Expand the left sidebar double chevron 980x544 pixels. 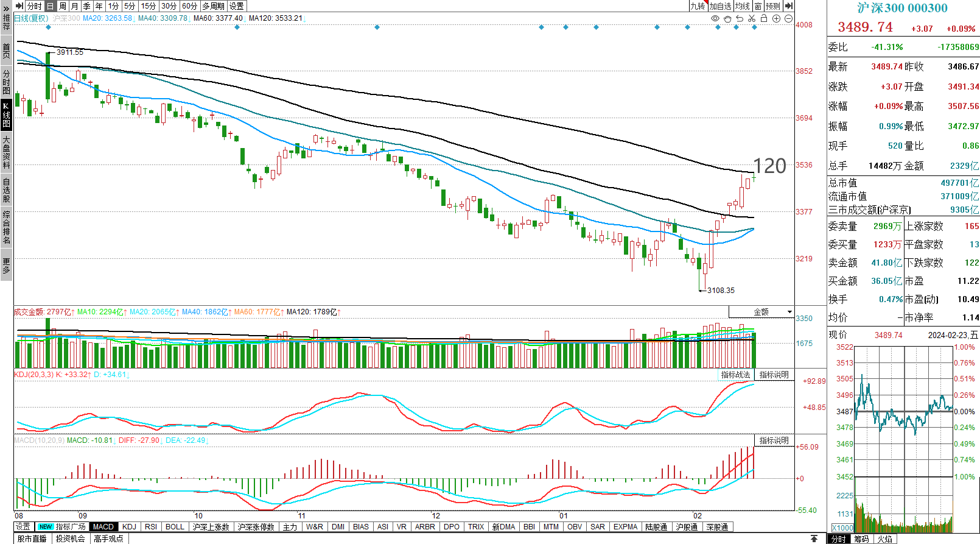click(6, 9)
